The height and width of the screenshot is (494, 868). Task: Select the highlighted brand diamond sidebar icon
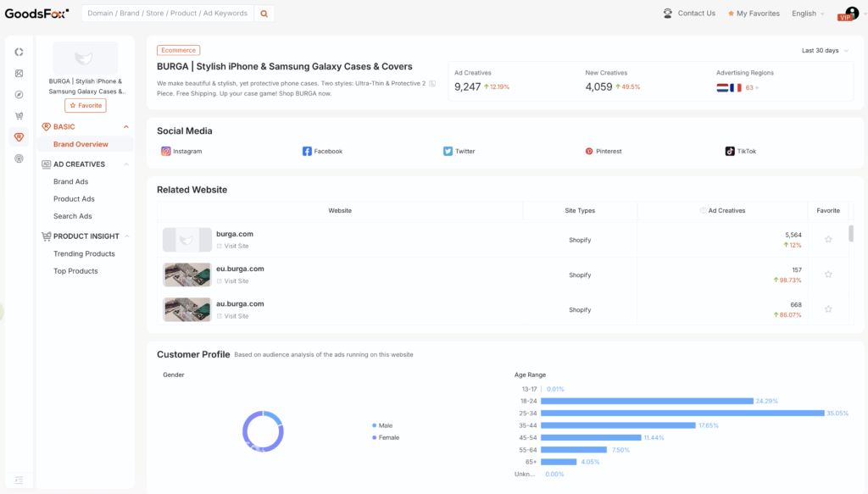point(19,137)
